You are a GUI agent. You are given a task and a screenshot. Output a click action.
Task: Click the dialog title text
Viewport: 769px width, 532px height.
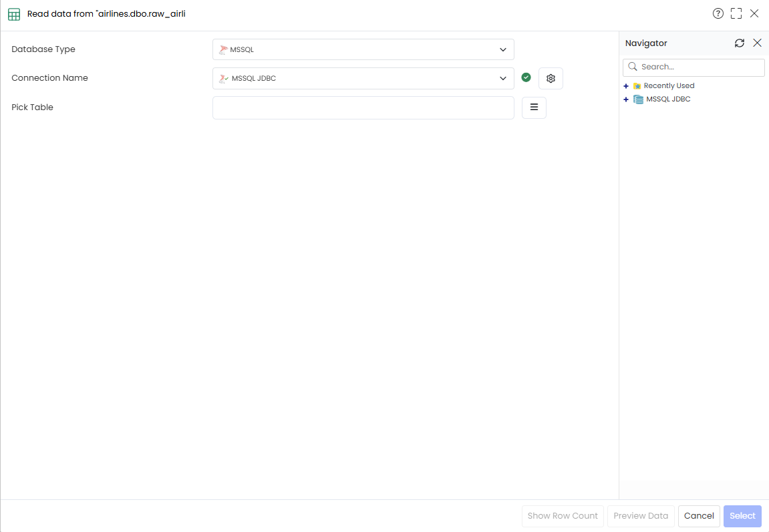(x=106, y=14)
